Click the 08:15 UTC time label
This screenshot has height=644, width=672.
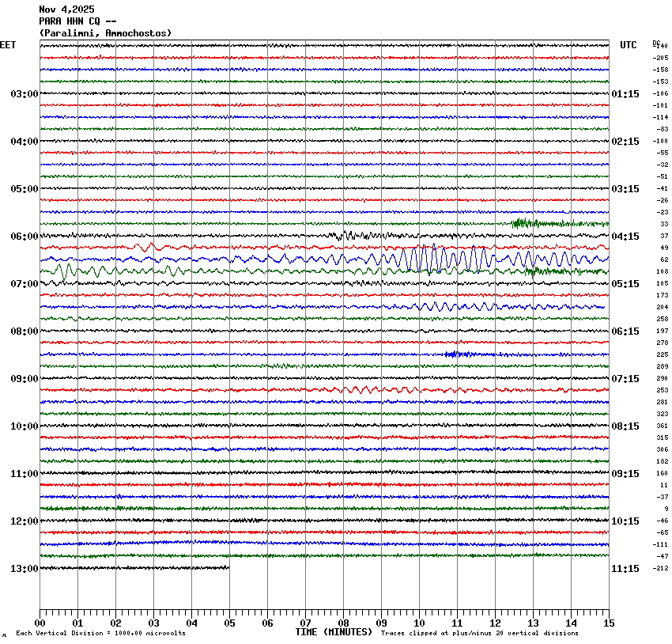click(x=625, y=426)
